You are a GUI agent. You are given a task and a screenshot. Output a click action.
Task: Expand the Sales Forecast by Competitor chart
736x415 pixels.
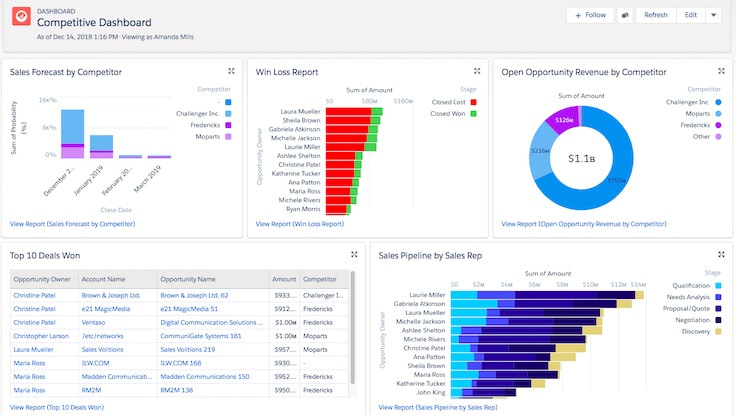231,71
